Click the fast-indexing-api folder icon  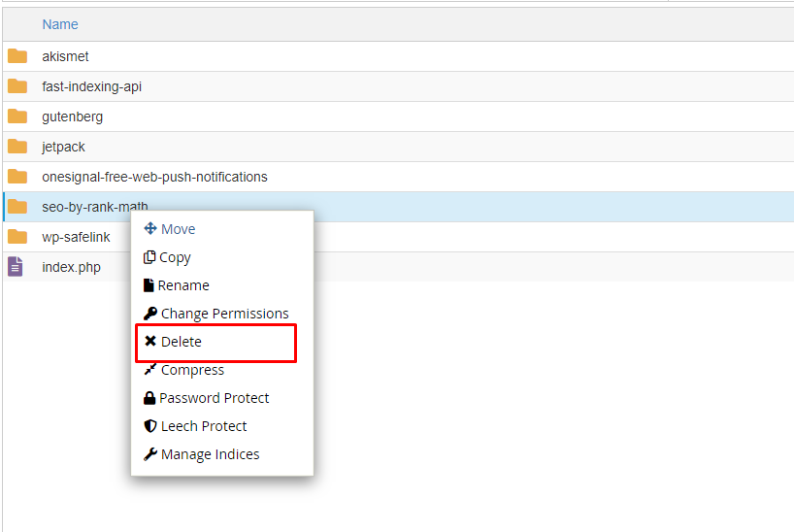coord(17,86)
